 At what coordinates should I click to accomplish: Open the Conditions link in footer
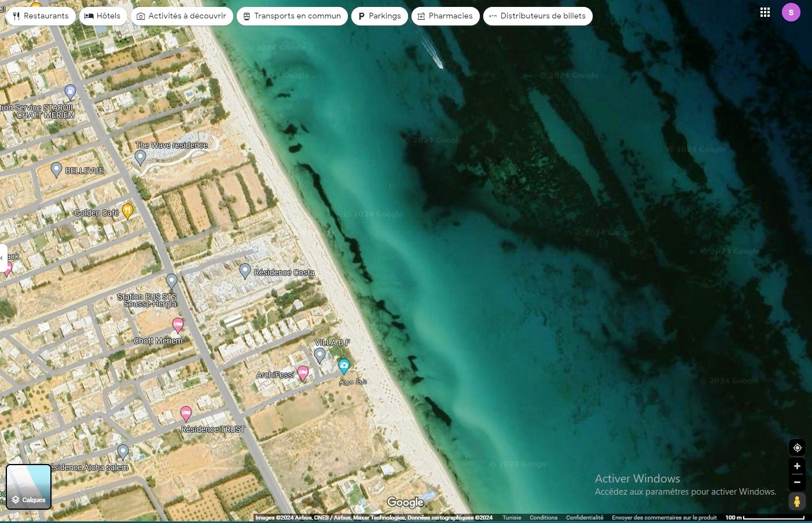click(x=543, y=518)
